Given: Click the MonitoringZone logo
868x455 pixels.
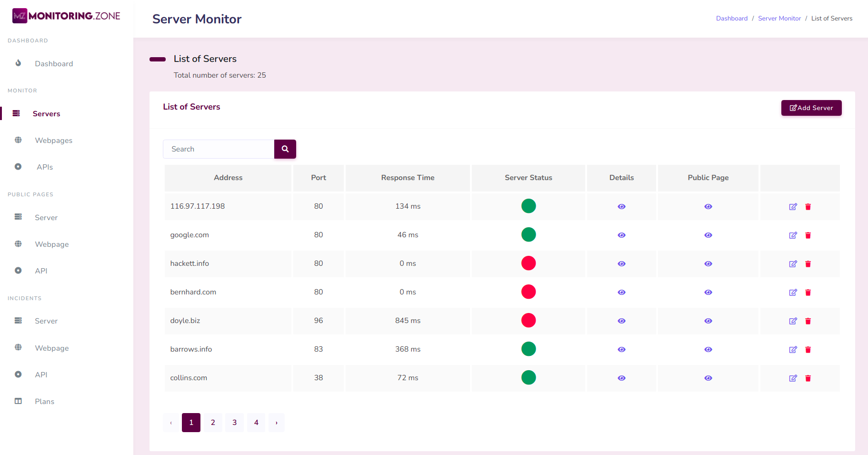Looking at the screenshot, I should [x=66, y=16].
